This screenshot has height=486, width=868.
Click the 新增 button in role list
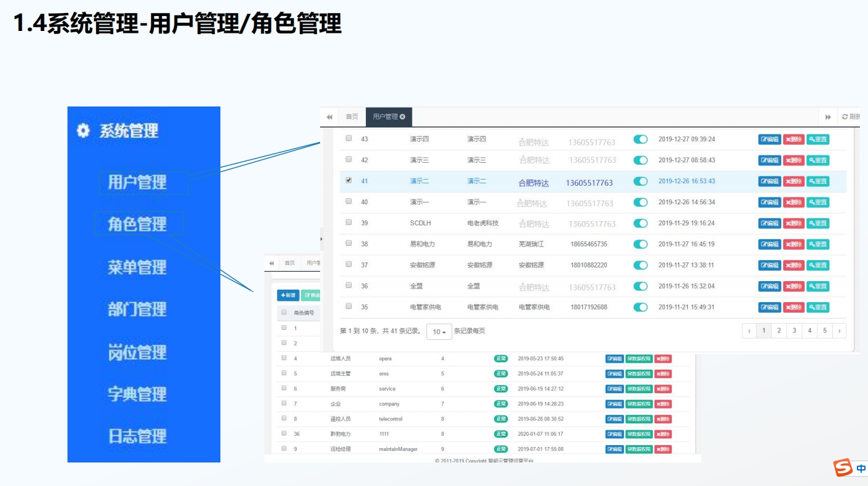[288, 295]
